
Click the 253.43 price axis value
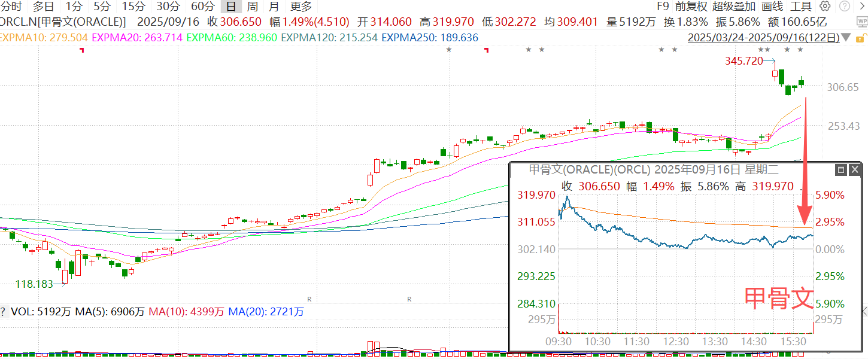click(843, 126)
